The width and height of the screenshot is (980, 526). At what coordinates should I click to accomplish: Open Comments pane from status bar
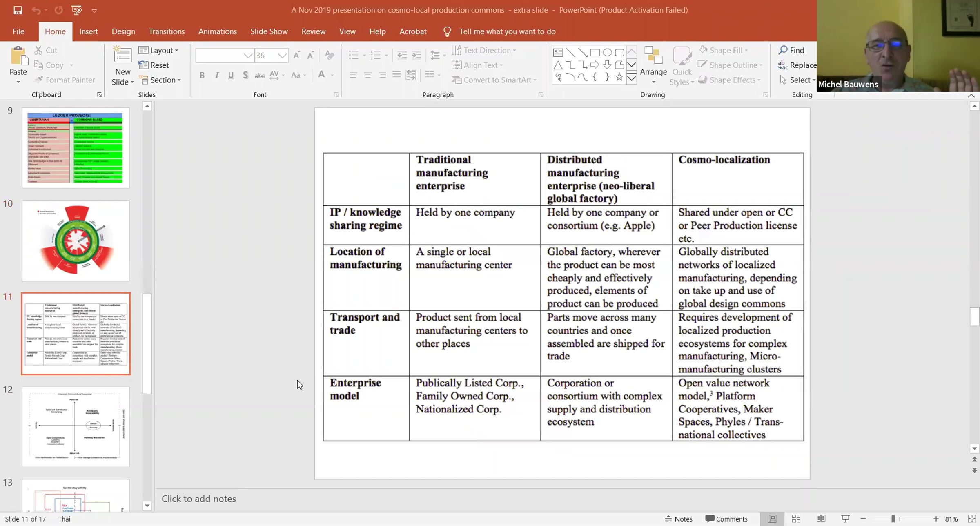[726, 519]
